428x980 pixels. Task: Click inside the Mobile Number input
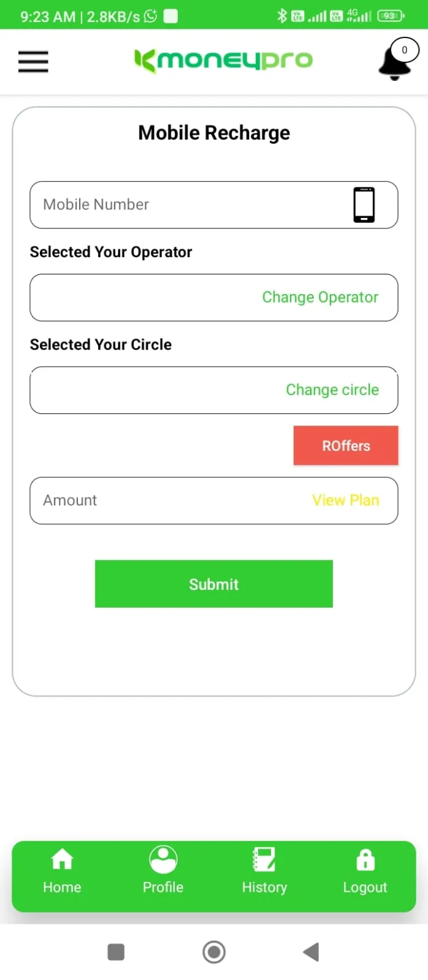tap(153, 205)
